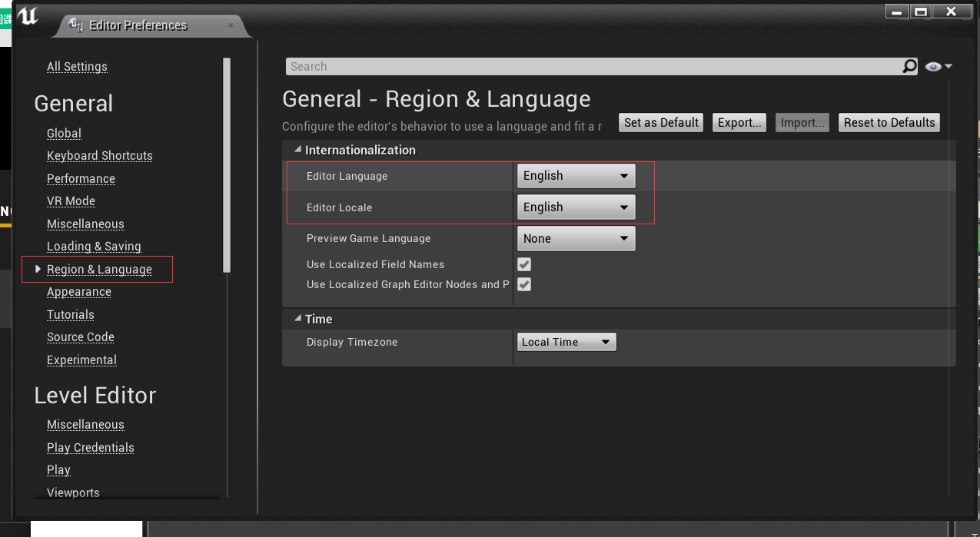
Task: Open Viewports settings
Action: [73, 493]
